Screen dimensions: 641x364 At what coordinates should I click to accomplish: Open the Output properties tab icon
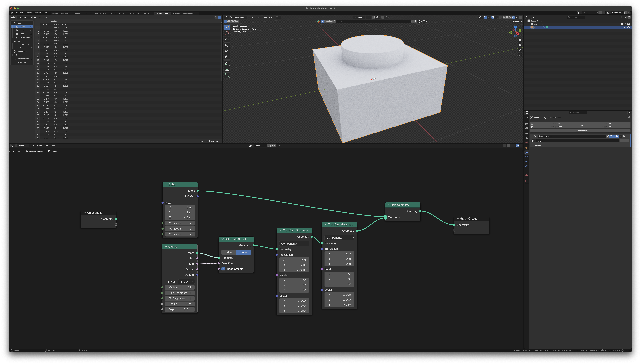point(527,128)
